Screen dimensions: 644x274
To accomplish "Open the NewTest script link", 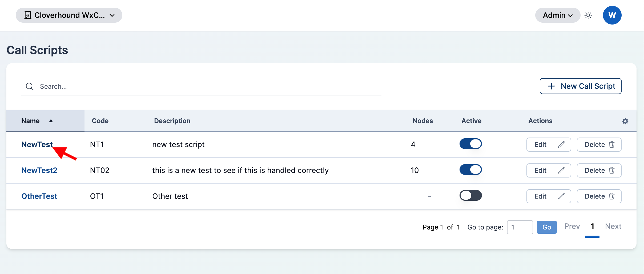I will click(37, 144).
